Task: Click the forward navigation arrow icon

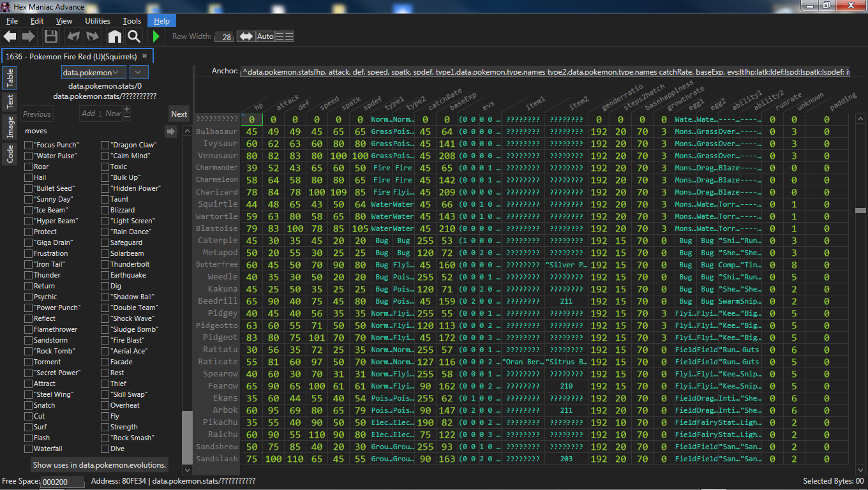Action: (29, 36)
